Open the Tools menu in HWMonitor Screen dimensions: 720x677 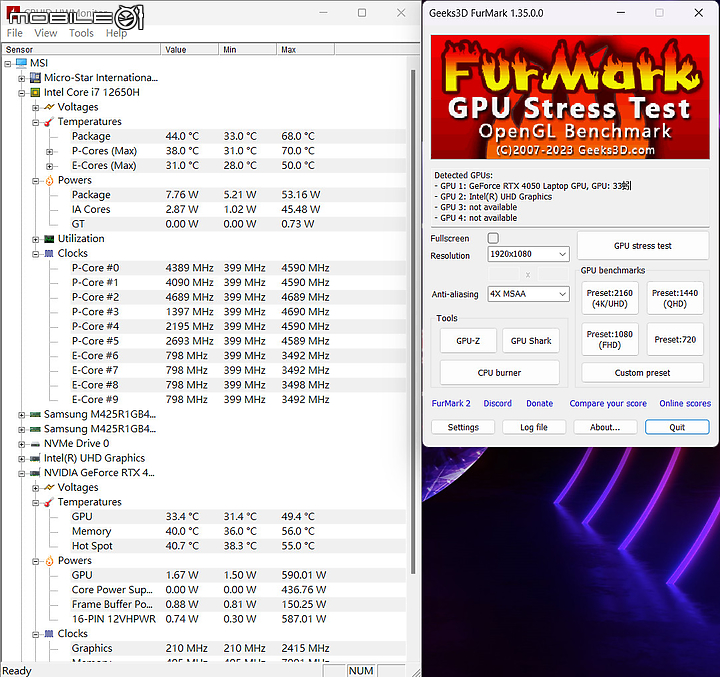tap(81, 33)
